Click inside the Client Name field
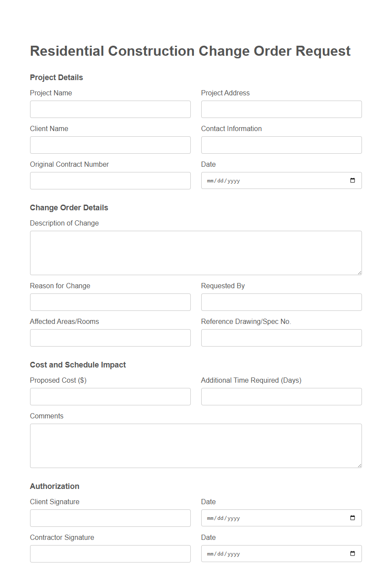This screenshot has width=392, height=566. pyautogui.click(x=110, y=145)
